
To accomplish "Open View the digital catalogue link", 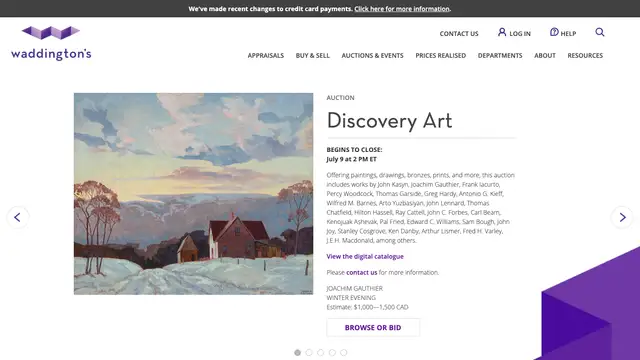I will [365, 256].
